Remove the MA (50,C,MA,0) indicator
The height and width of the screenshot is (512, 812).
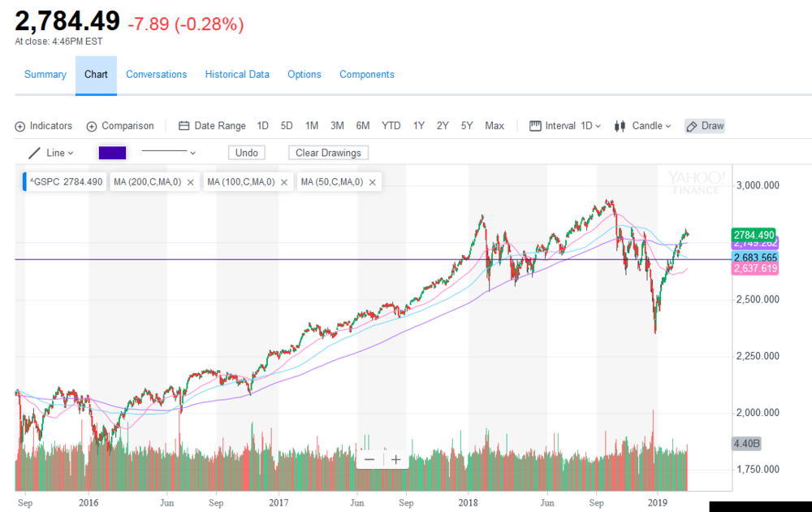pyautogui.click(x=371, y=181)
